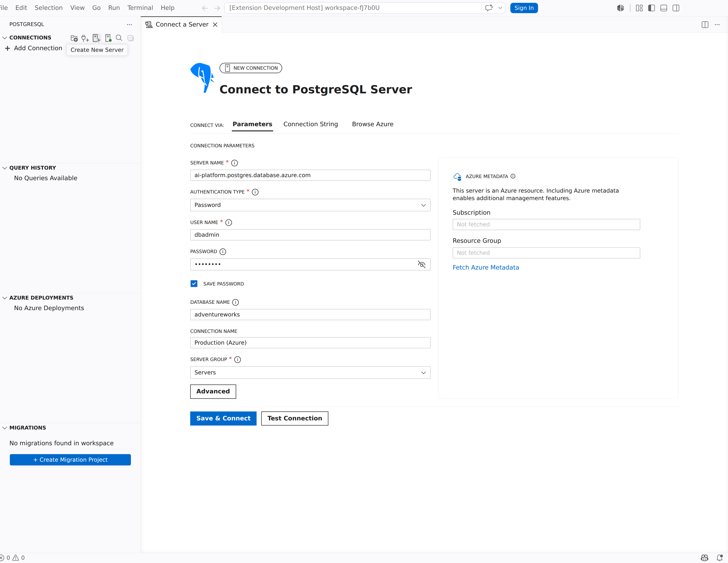Open the Authentication Type dropdown

click(310, 205)
